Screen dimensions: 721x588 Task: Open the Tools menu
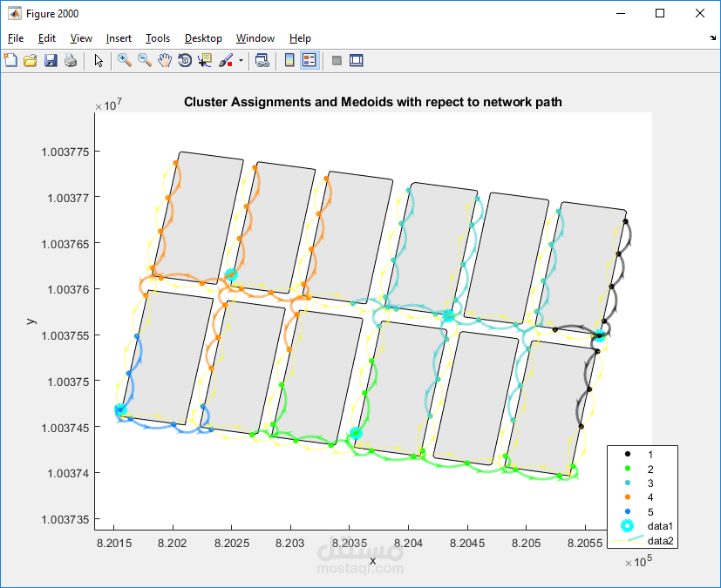[x=158, y=38]
